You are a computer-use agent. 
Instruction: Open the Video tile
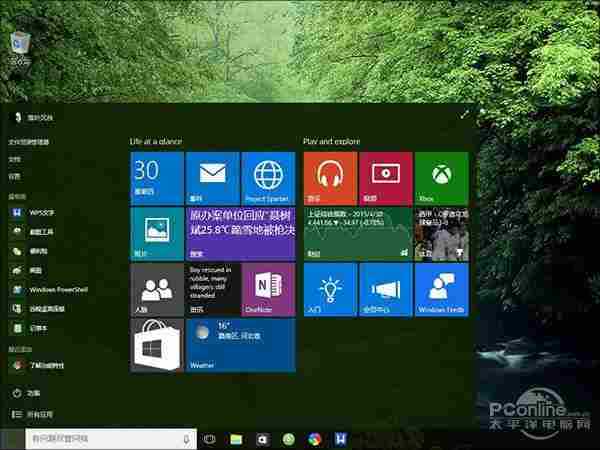pyautogui.click(x=385, y=178)
